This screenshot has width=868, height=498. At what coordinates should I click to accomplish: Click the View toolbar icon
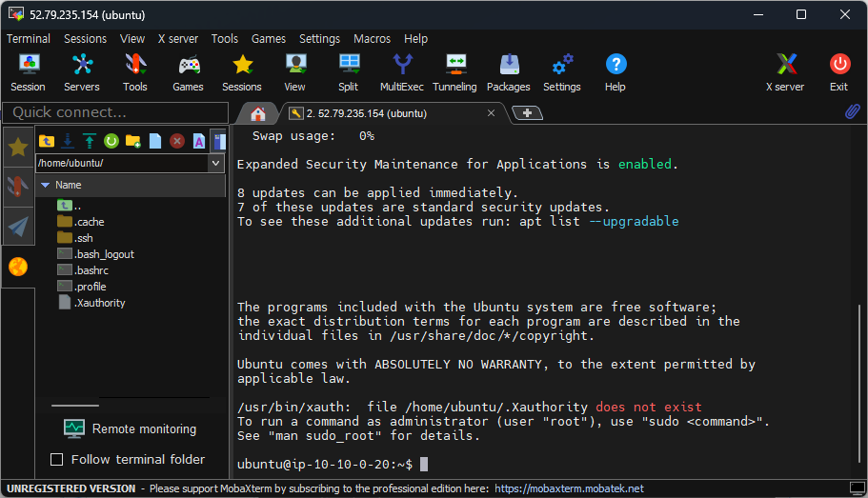tap(295, 72)
